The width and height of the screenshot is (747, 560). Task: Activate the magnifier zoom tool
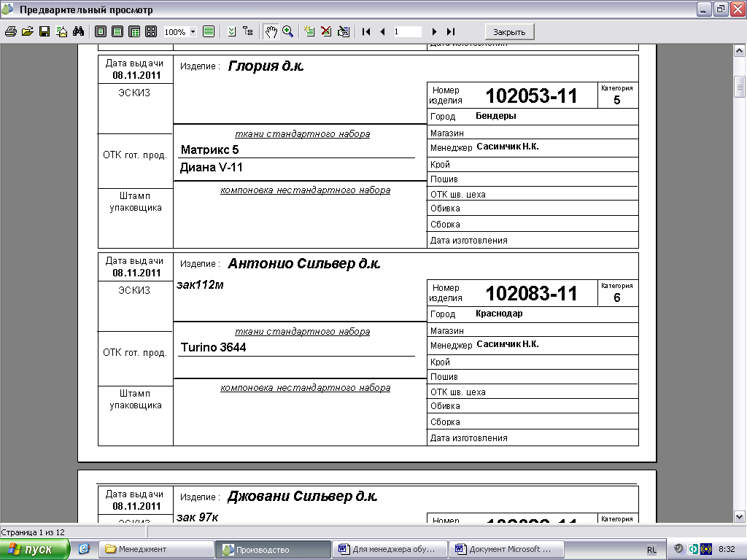[287, 31]
